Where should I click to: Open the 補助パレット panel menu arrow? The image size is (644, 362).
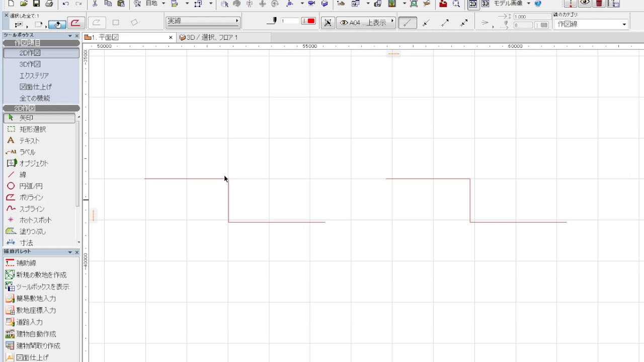(70, 252)
